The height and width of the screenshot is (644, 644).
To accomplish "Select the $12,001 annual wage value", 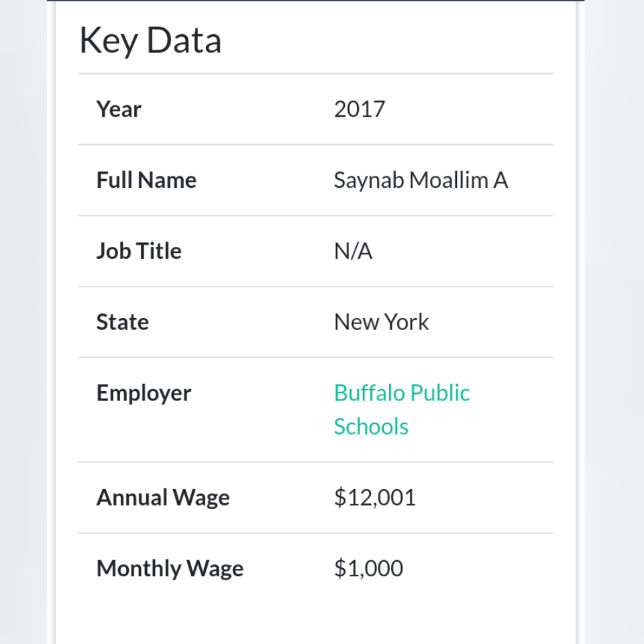I will (374, 497).
